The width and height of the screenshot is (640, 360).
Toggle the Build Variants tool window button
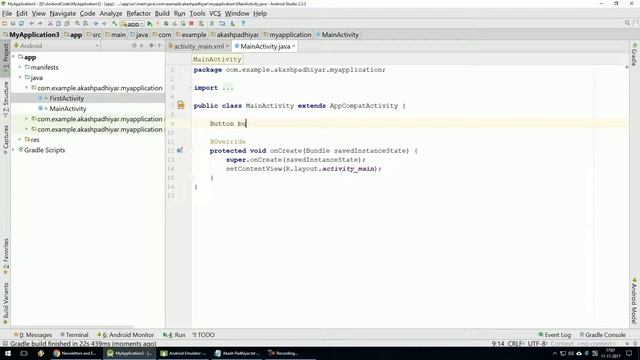click(x=5, y=304)
